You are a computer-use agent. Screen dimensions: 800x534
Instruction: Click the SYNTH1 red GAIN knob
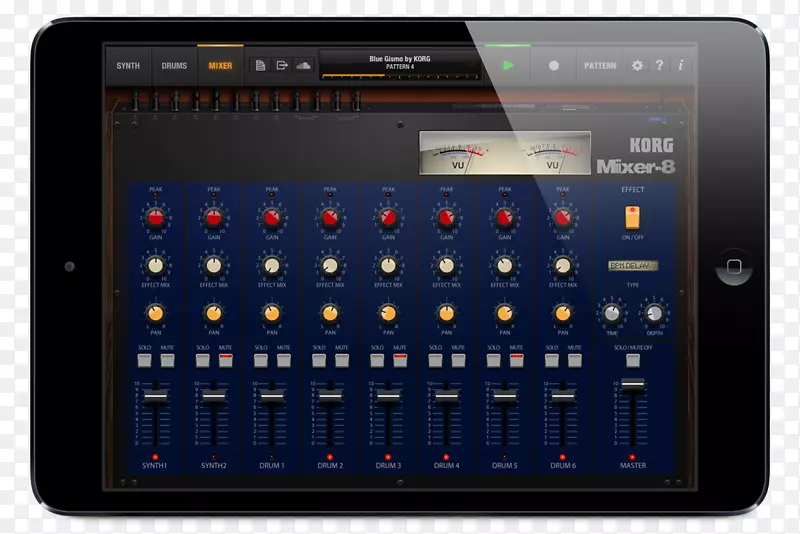156,218
